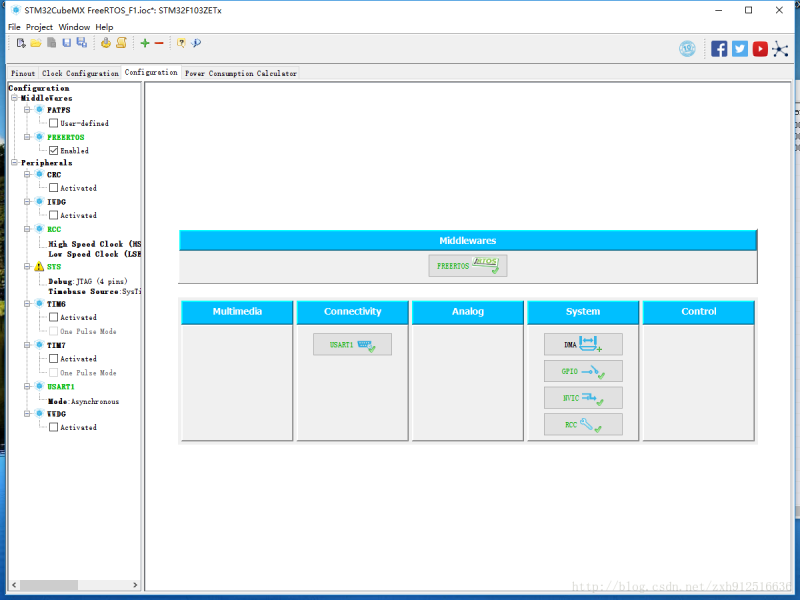The height and width of the screenshot is (600, 800).
Task: Select the RCC High Speed Clock row
Action: (94, 244)
